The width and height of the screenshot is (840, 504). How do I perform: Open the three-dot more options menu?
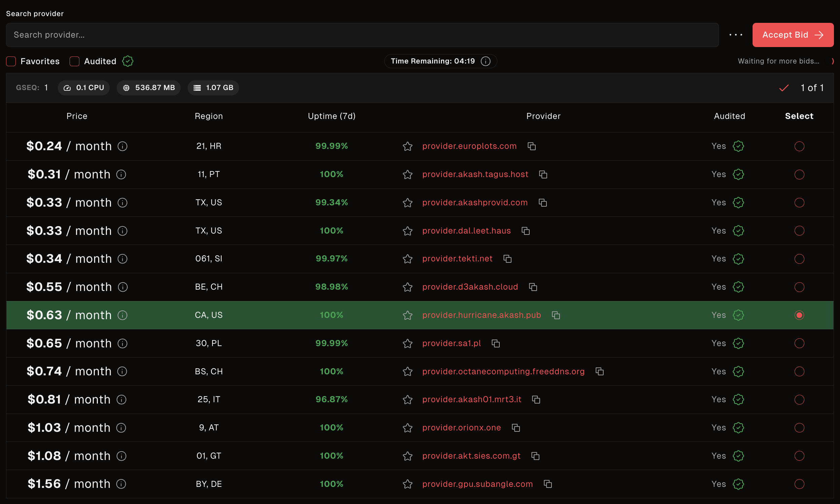pos(736,35)
